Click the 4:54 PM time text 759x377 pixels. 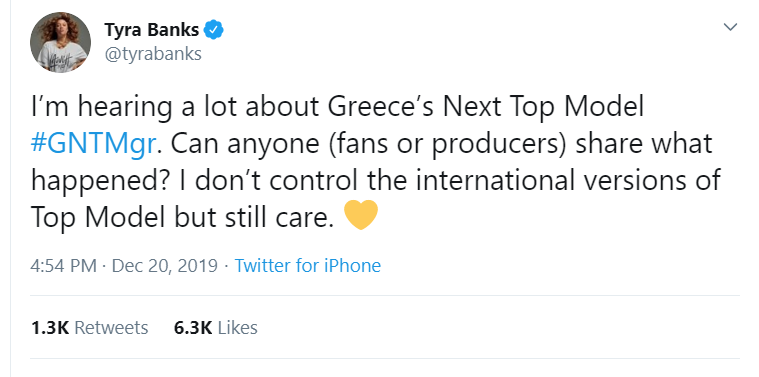63,266
